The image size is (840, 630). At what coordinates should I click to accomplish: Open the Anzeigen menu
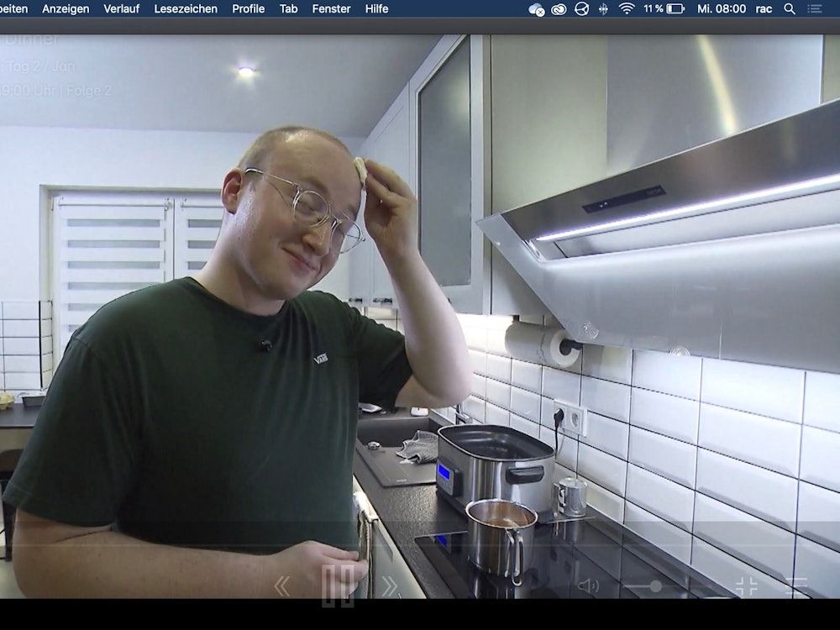pos(66,8)
